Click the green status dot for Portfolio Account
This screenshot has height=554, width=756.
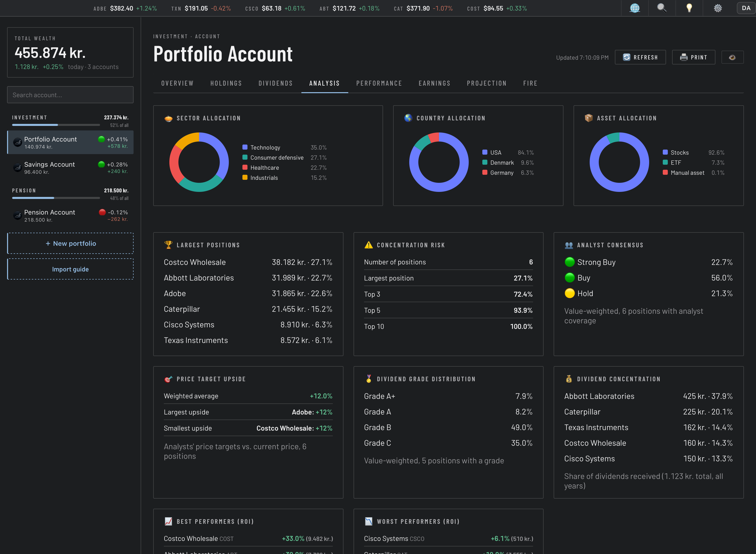coord(101,139)
